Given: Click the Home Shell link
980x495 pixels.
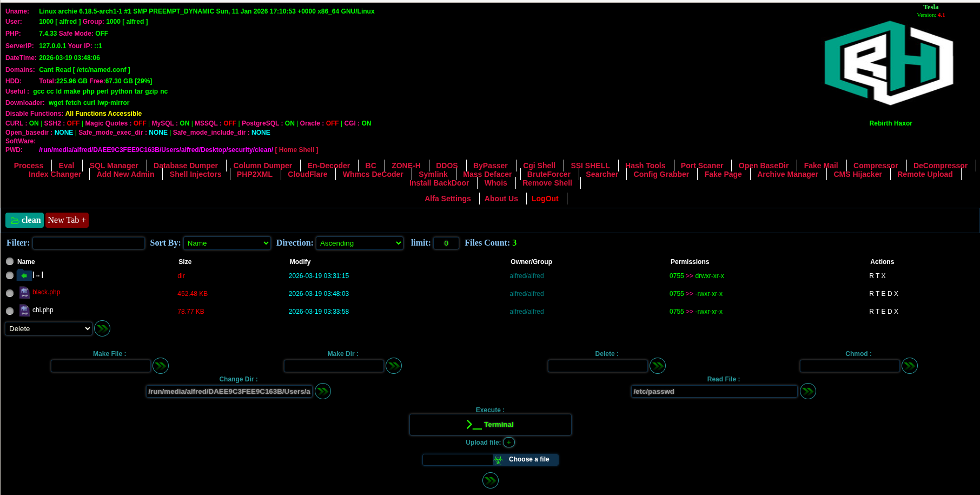Looking at the screenshot, I should (297, 150).
